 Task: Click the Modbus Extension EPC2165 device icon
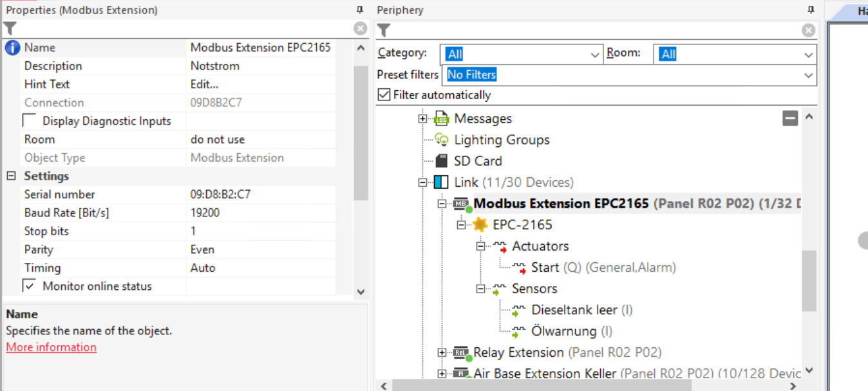pos(461,204)
